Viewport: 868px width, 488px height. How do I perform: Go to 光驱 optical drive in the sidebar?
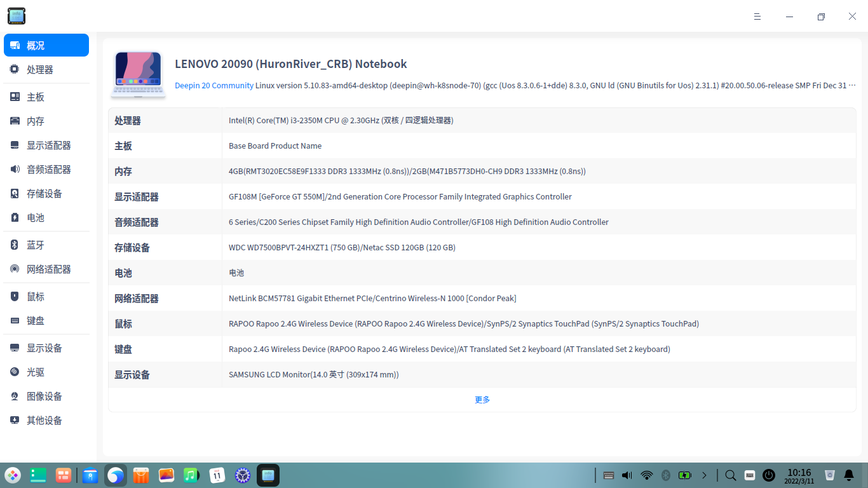pos(46,372)
